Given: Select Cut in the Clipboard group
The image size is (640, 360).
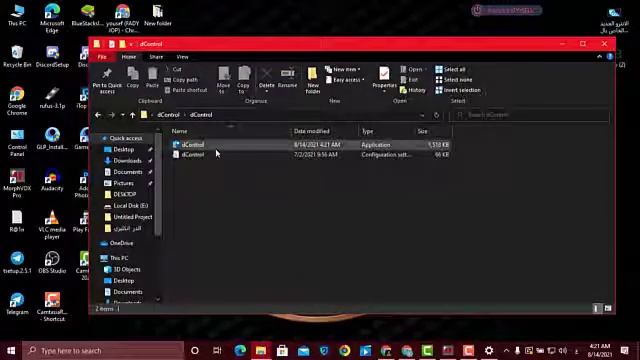Looking at the screenshot, I should 173,69.
